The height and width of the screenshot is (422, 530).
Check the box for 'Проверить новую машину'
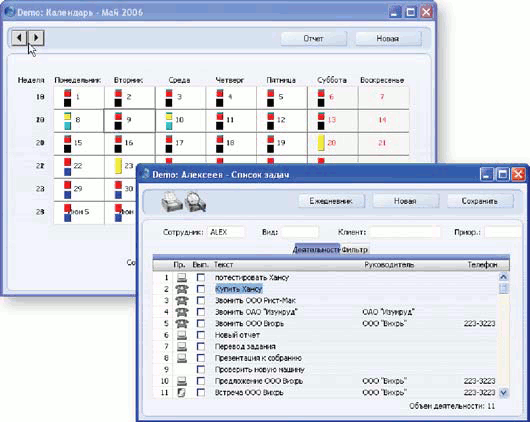tap(201, 370)
